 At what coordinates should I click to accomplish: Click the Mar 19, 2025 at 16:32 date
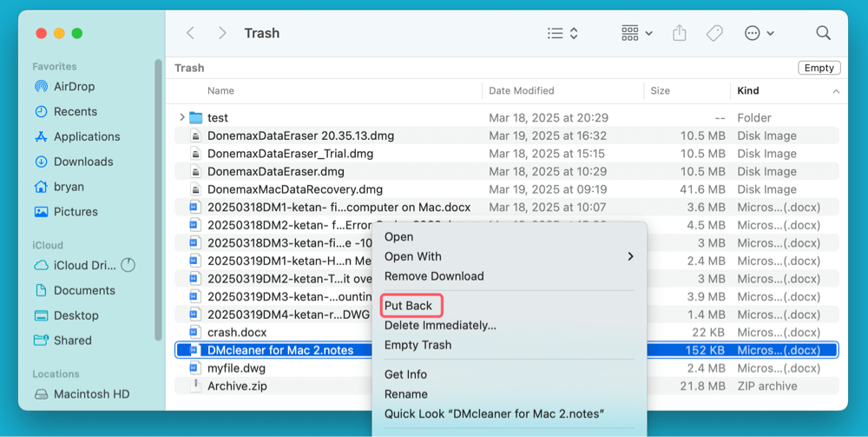click(x=548, y=136)
